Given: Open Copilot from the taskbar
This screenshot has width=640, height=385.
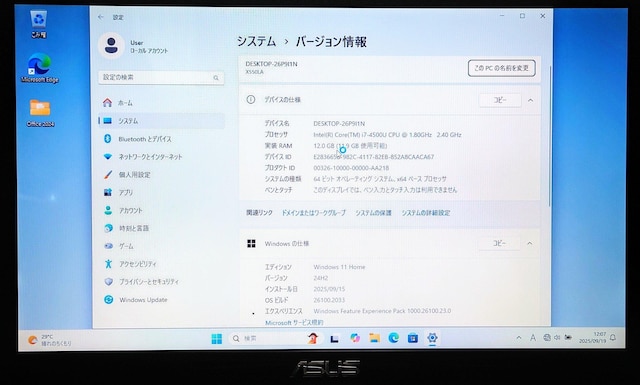Looking at the screenshot, I should 355,338.
